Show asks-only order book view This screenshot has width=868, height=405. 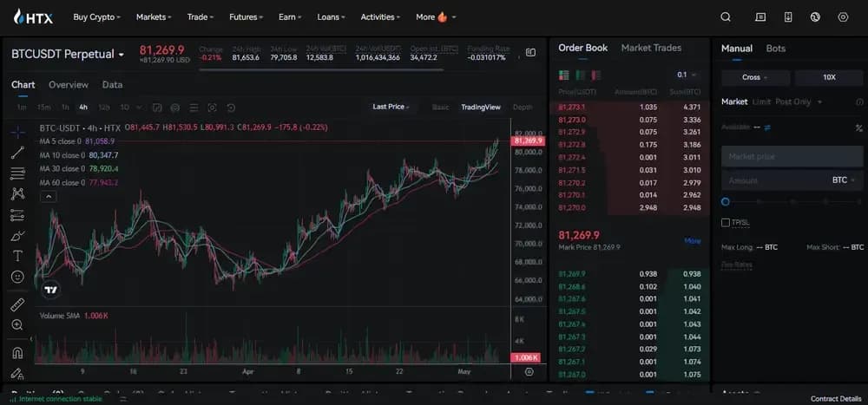pos(596,75)
